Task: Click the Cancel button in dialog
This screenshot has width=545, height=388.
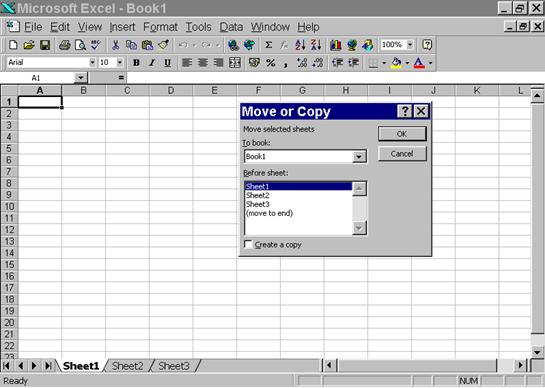Action: click(402, 154)
